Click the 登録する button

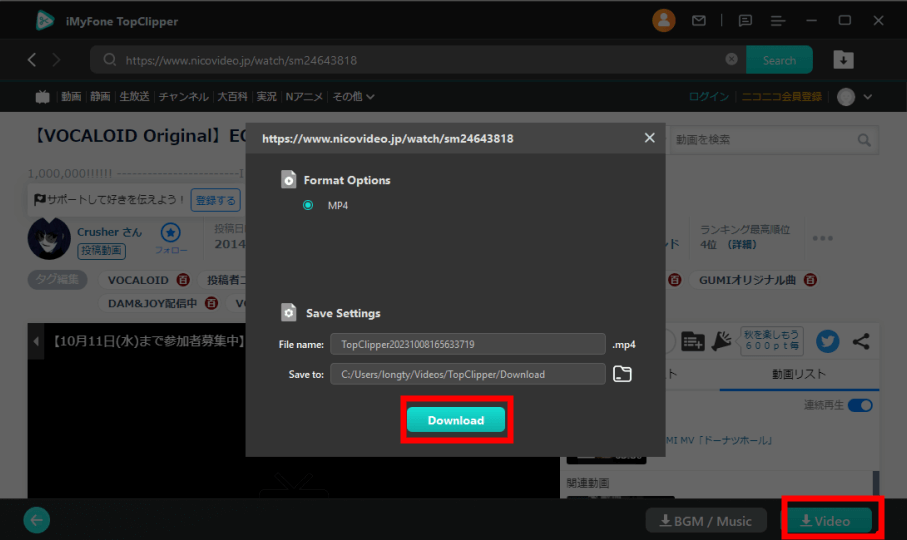[x=215, y=200]
